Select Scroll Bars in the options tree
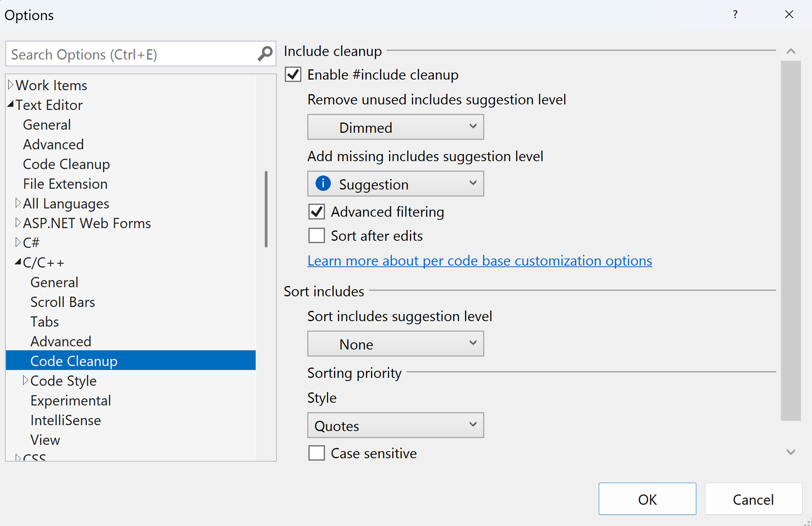The height and width of the screenshot is (526, 812). (x=62, y=302)
